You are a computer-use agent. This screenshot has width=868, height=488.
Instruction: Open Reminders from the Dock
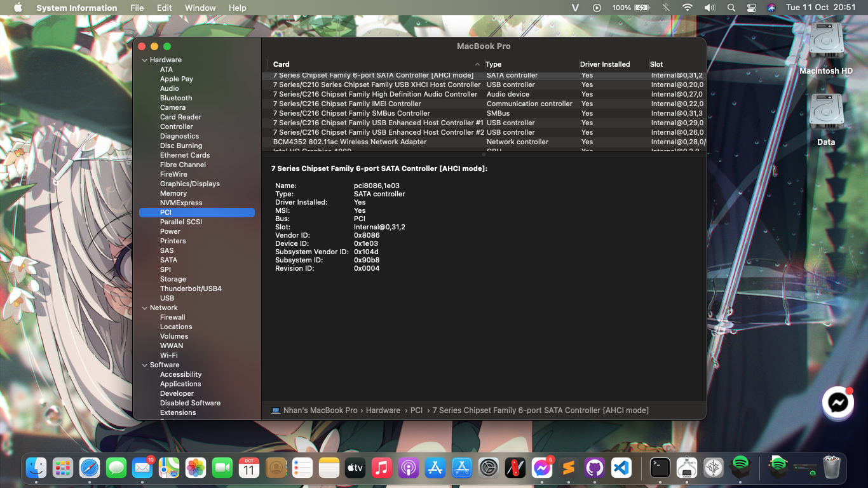click(302, 468)
